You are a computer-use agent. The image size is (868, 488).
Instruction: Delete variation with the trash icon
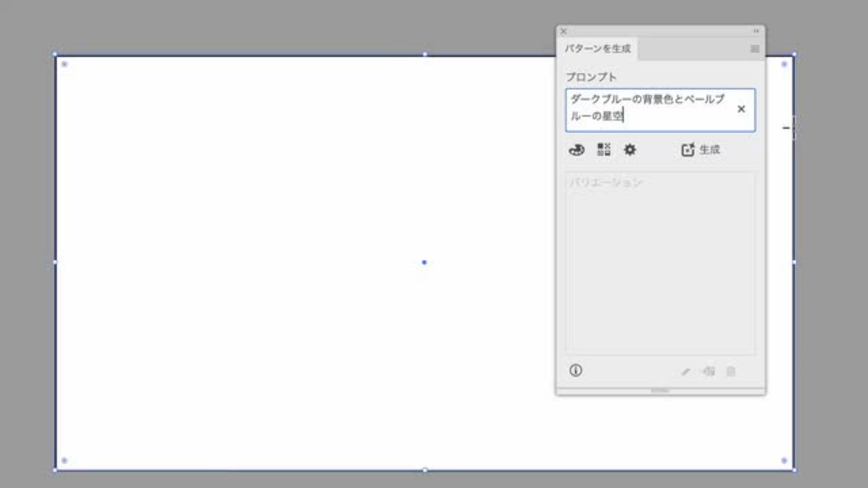pyautogui.click(x=731, y=371)
